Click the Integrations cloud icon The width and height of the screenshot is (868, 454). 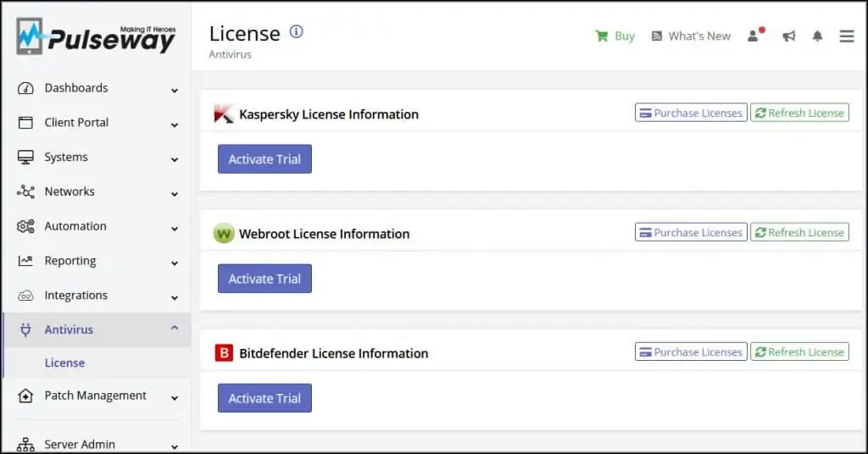(25, 296)
